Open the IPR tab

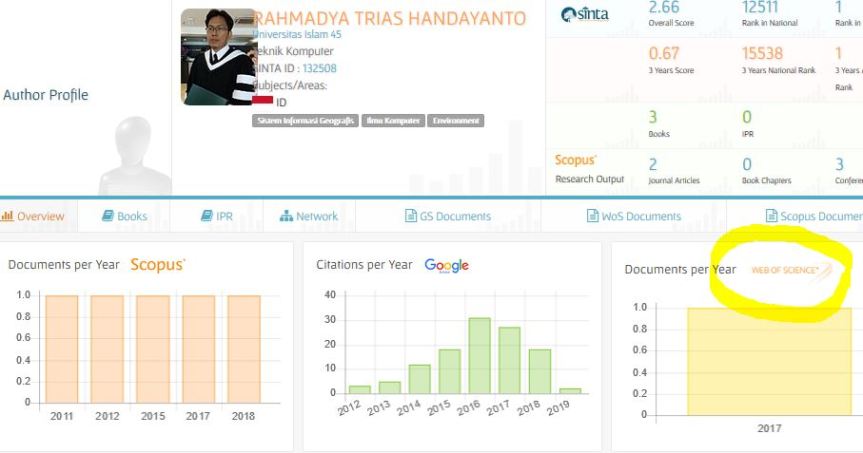(217, 216)
